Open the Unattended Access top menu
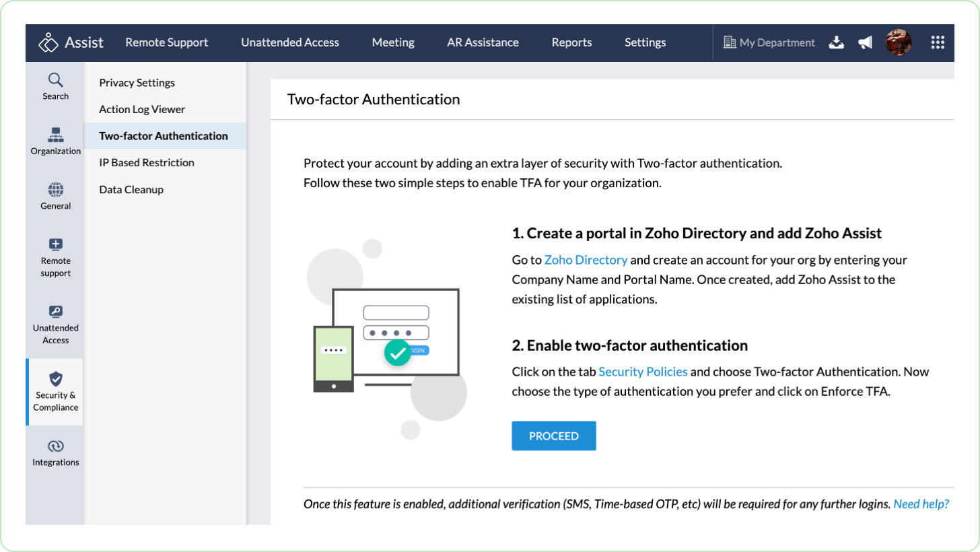Image resolution: width=980 pixels, height=552 pixels. [290, 42]
